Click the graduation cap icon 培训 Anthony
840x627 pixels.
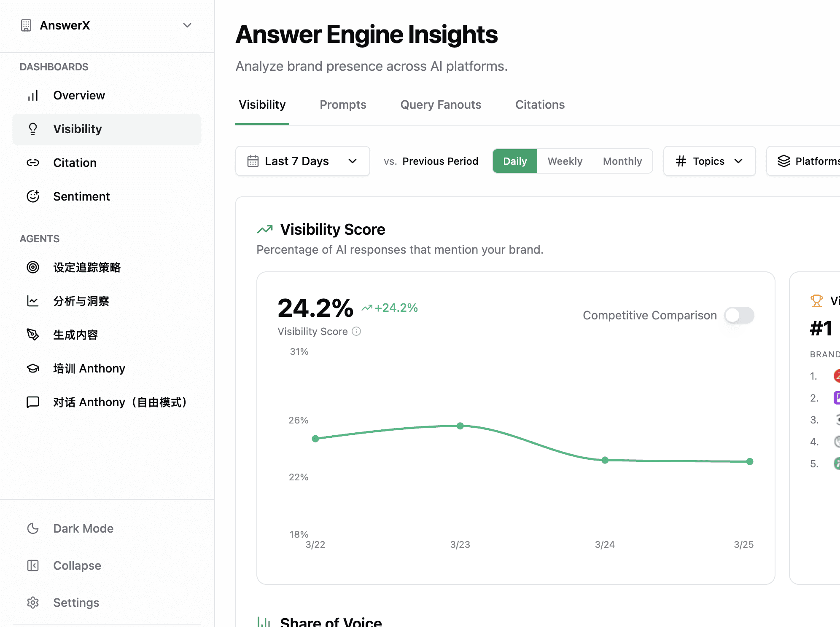(33, 368)
